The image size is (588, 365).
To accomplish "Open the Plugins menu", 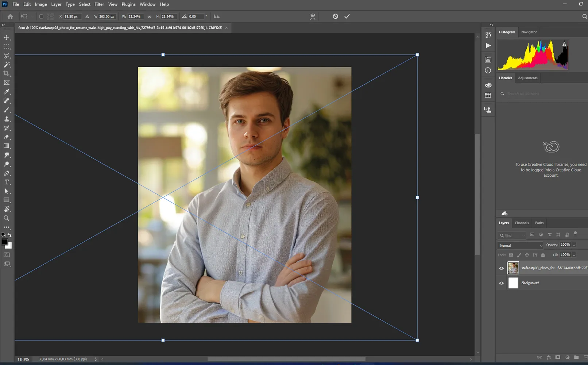I will (128, 4).
